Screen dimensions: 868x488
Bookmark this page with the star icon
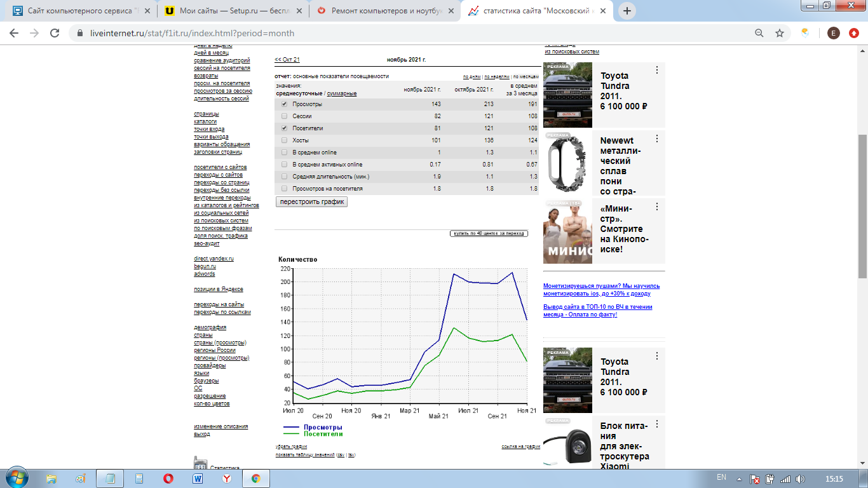[780, 33]
